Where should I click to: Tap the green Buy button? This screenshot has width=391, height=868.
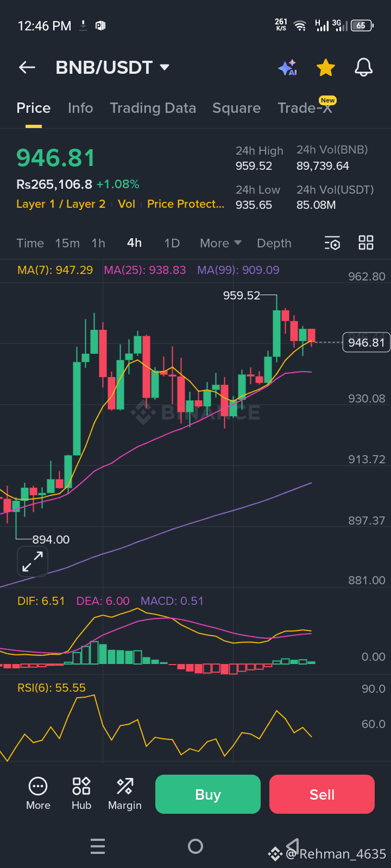pos(208,794)
